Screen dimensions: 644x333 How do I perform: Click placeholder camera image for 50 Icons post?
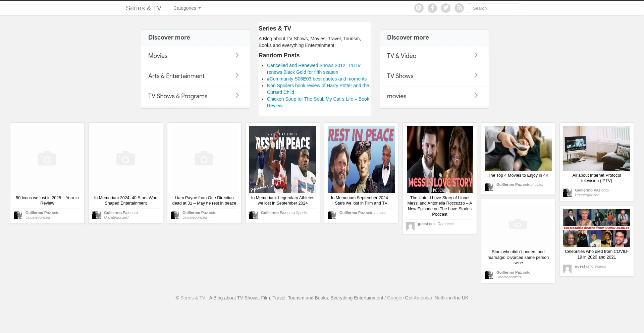pos(47,160)
